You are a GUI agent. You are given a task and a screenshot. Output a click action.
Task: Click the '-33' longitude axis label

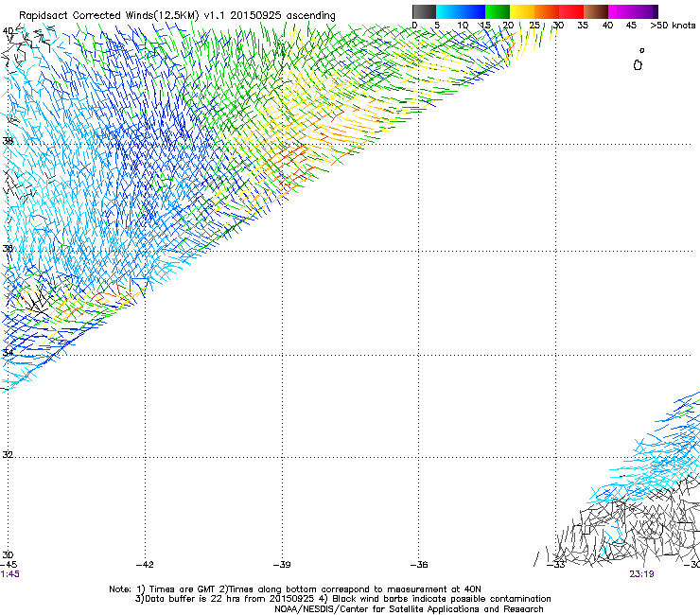(x=556, y=565)
